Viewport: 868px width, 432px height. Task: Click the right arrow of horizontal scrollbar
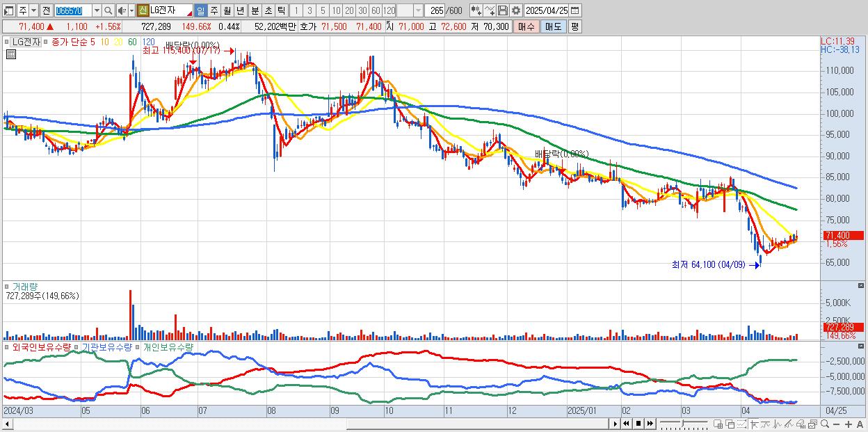(x=615, y=423)
